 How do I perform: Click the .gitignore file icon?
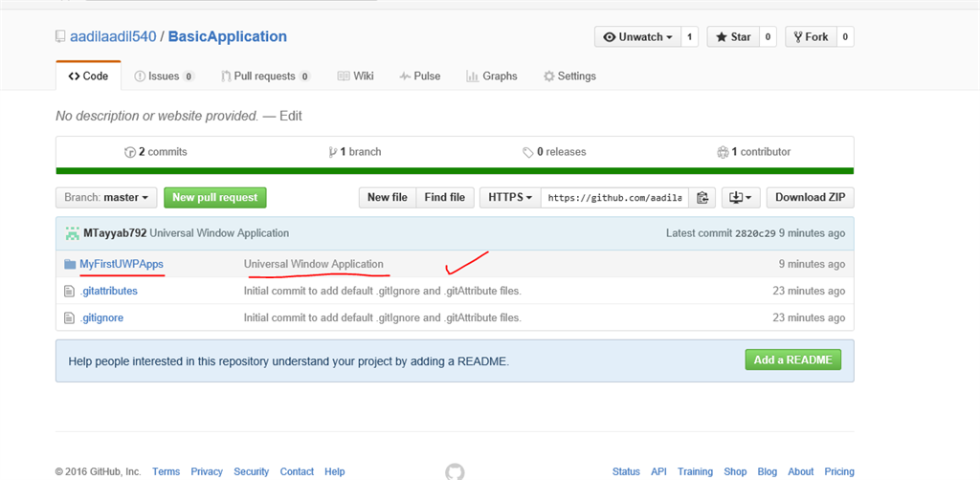pyautogui.click(x=69, y=317)
